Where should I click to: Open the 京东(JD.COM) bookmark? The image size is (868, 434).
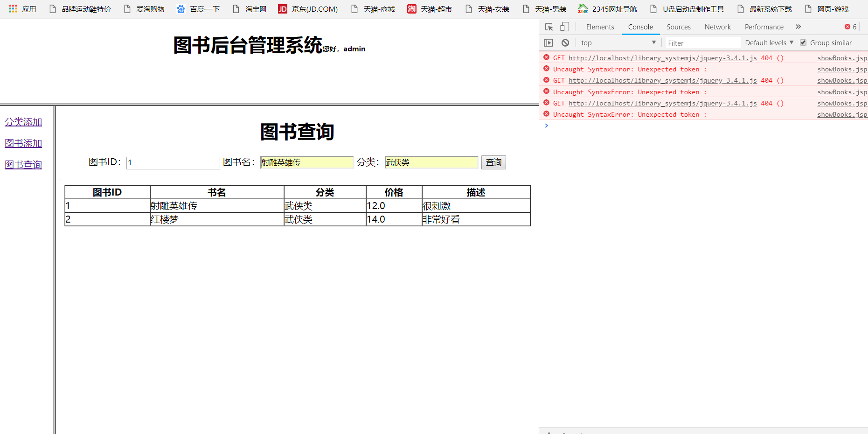click(308, 9)
